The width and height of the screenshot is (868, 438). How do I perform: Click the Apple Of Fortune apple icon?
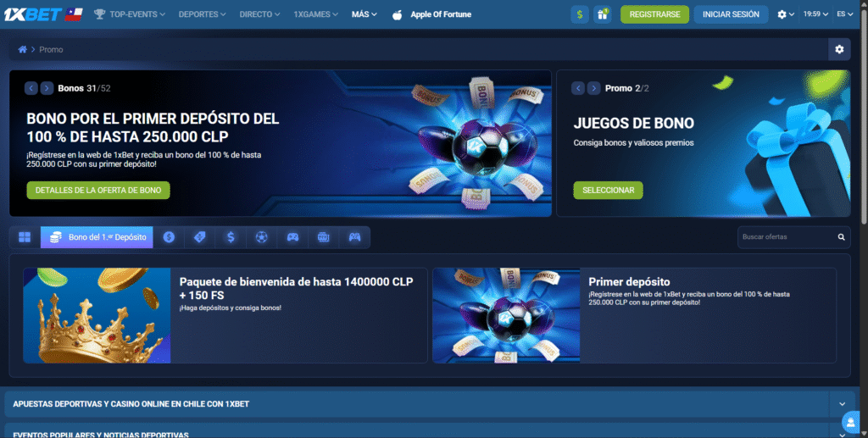click(397, 15)
